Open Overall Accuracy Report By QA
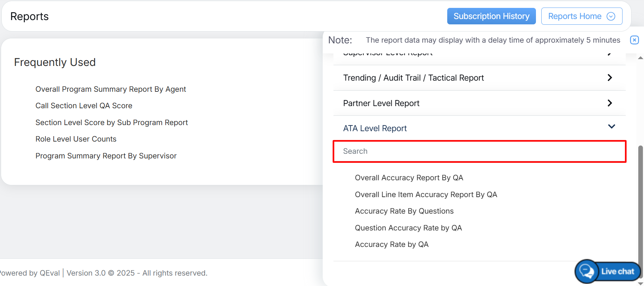644x286 pixels. click(x=409, y=178)
